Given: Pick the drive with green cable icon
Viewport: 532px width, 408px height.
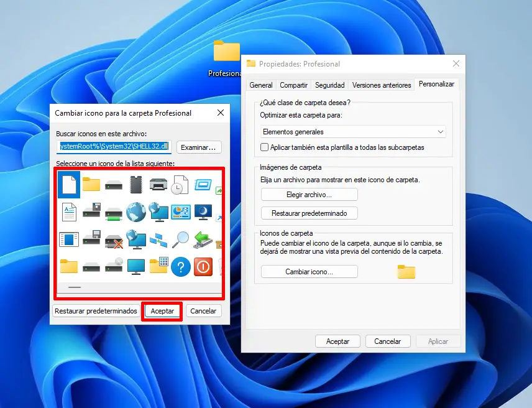Looking at the screenshot, I should [x=114, y=215].
